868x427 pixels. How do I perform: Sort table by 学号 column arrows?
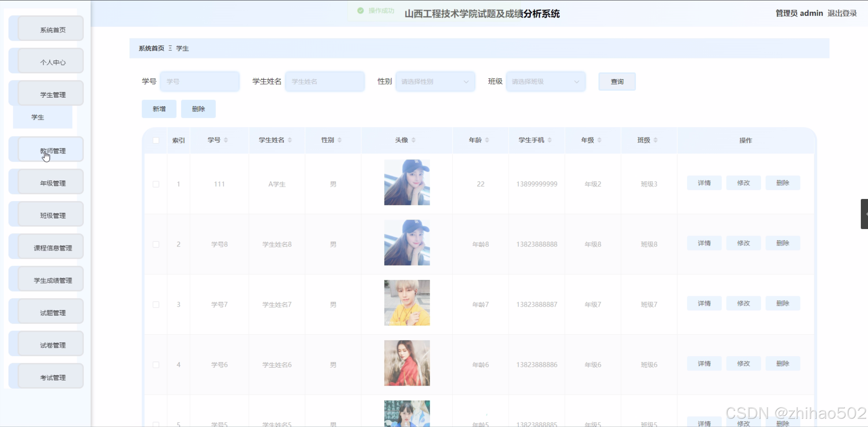click(x=226, y=140)
